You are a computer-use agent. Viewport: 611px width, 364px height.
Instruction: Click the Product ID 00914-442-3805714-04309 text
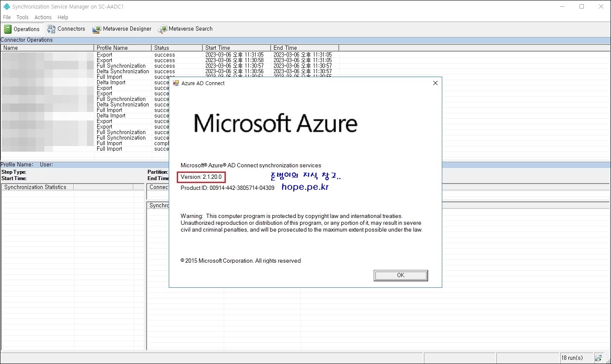pyautogui.click(x=228, y=188)
